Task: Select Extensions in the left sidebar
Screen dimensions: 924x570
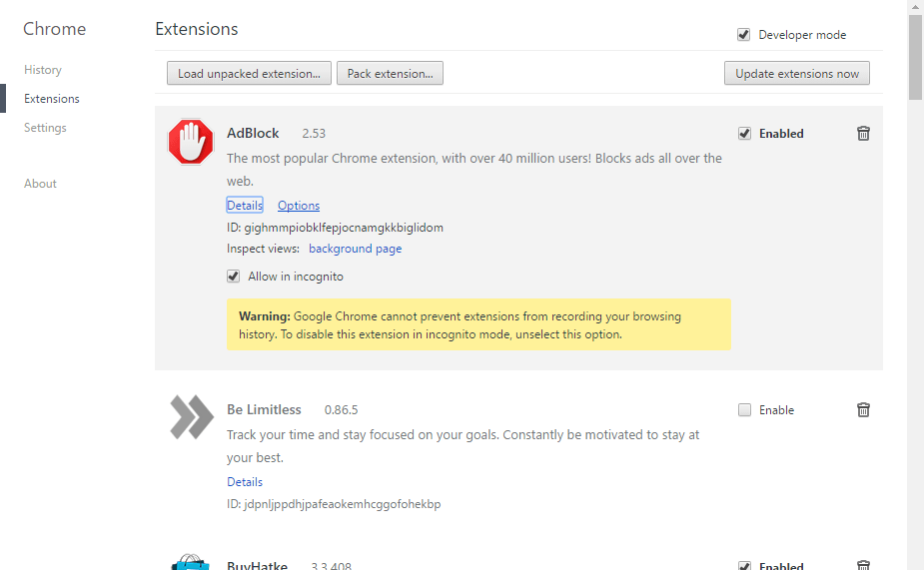Action: pyautogui.click(x=51, y=99)
